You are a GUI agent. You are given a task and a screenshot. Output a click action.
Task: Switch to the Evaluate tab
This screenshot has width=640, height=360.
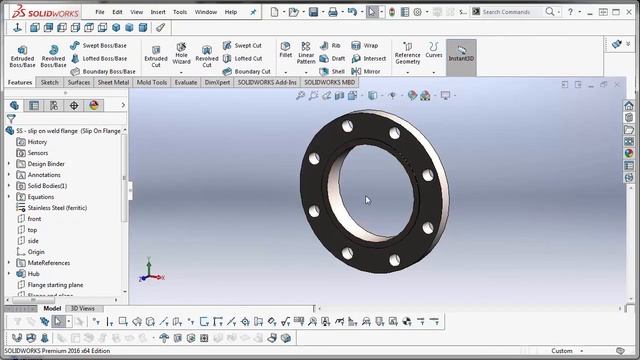click(x=186, y=82)
